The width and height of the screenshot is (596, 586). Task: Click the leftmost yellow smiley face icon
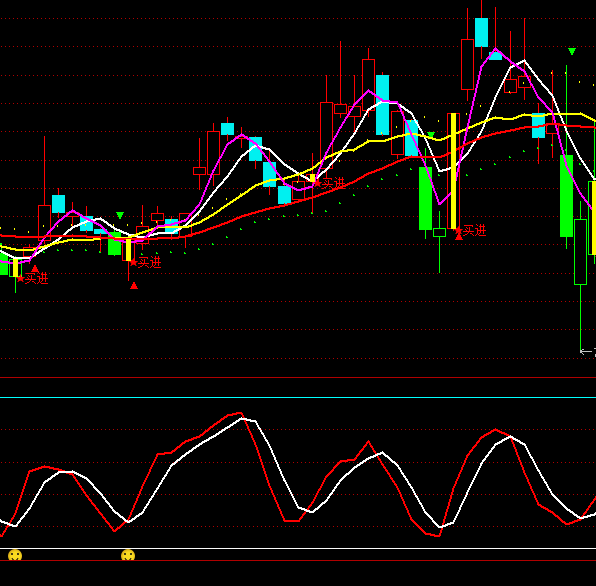pyautogui.click(x=15, y=555)
